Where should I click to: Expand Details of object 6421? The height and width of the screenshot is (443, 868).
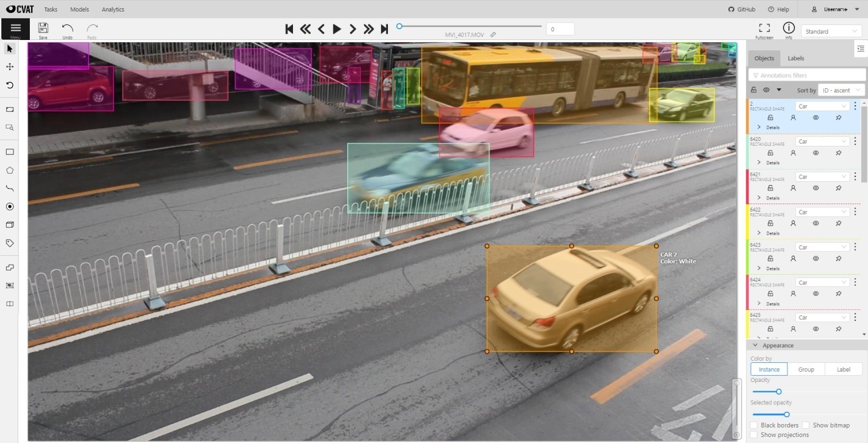(x=759, y=198)
